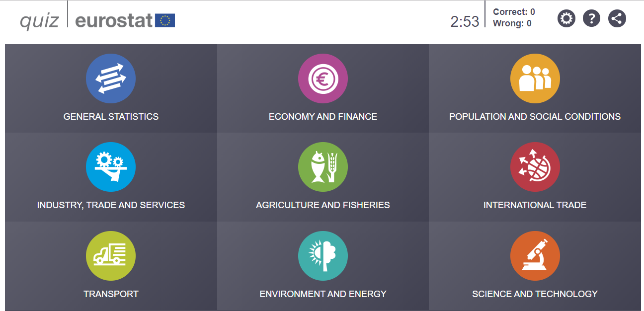Image resolution: width=644 pixels, height=311 pixels.
Task: Click the eurostat logo
Action: [125, 20]
